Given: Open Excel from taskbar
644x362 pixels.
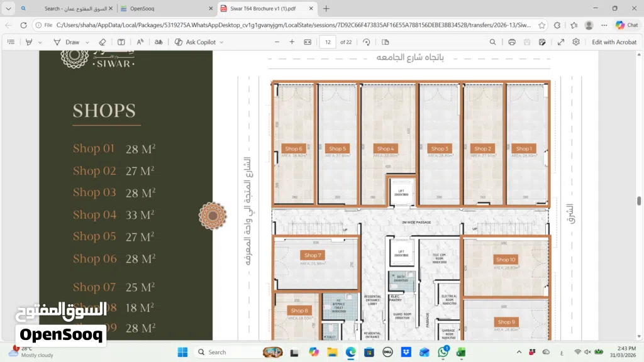Looking at the screenshot, I should click(x=461, y=352).
